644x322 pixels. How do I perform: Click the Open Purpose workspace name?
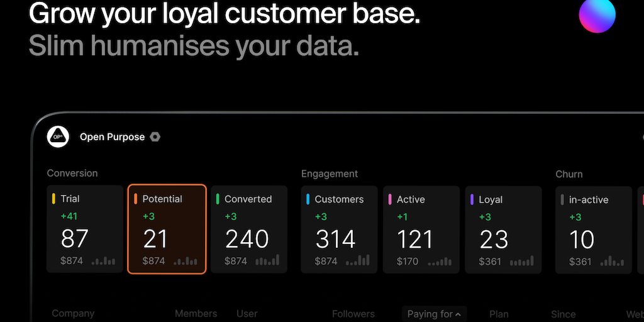(112, 136)
